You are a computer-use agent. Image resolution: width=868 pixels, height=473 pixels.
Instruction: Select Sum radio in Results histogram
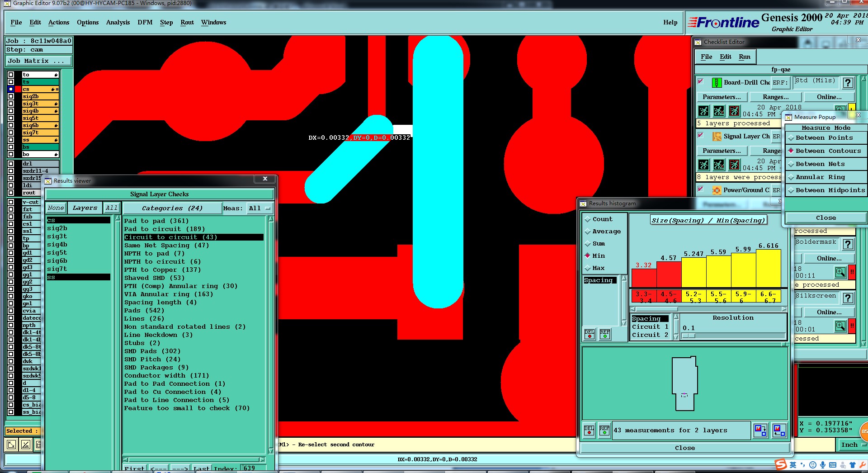(x=588, y=244)
